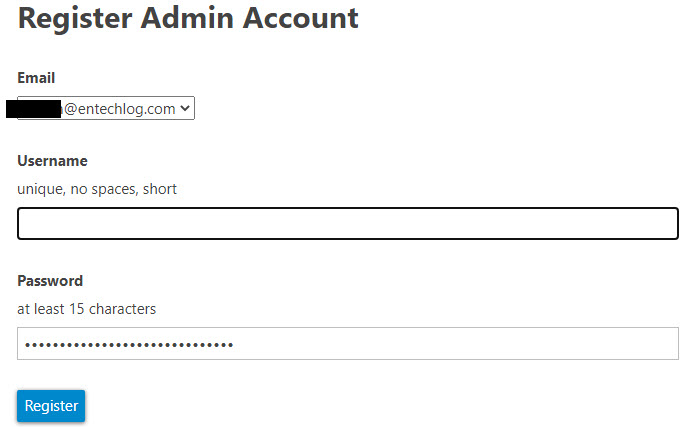This screenshot has height=427, width=688.
Task: Click the bold Password field label
Action: [50, 281]
